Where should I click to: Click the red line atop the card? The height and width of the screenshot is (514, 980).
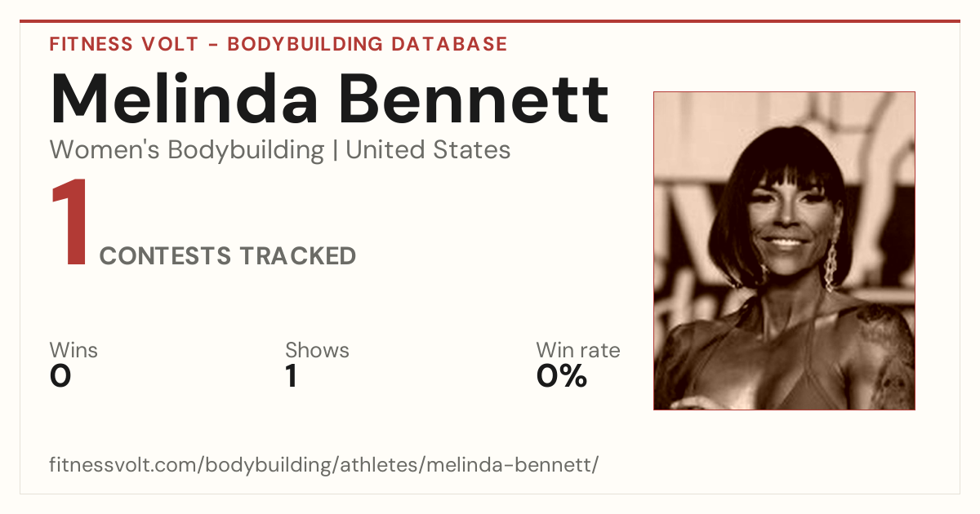point(490,21)
